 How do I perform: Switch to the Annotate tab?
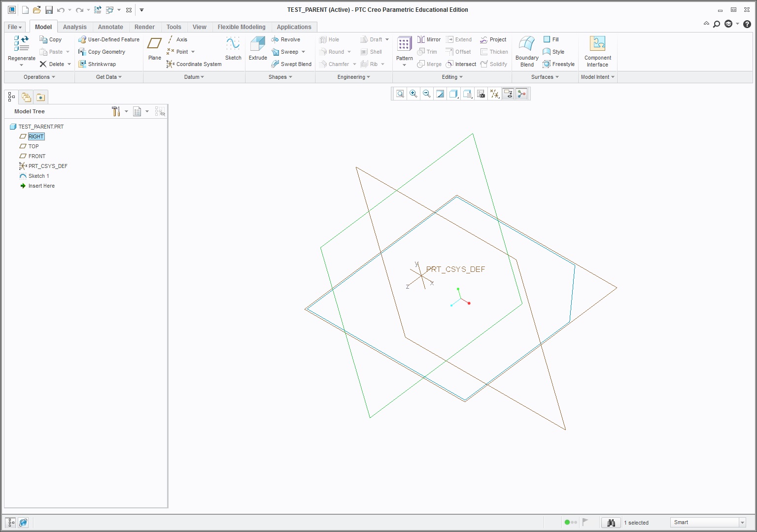click(110, 27)
